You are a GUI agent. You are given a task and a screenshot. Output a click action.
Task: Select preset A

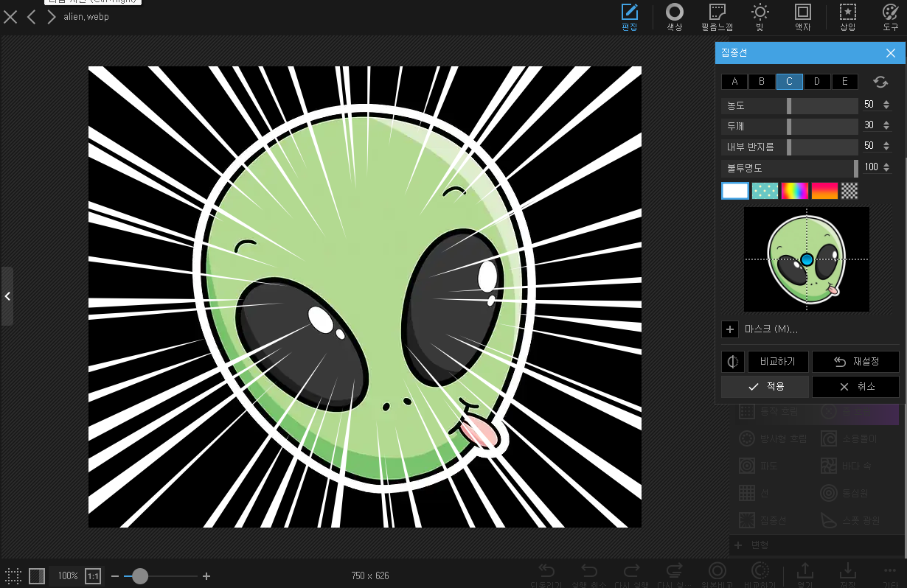[734, 81]
